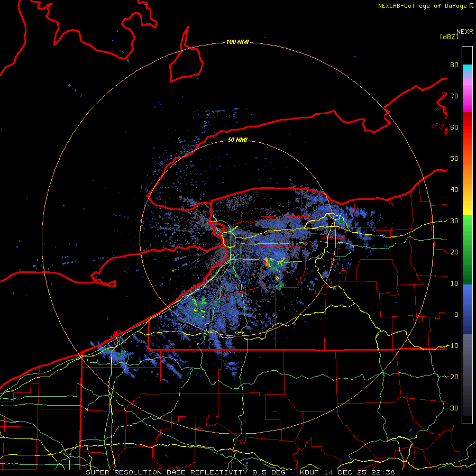Image resolution: width=476 pixels, height=476 pixels.
Task: Select the 10 tick label on the dBZ scale
Action: [454, 283]
